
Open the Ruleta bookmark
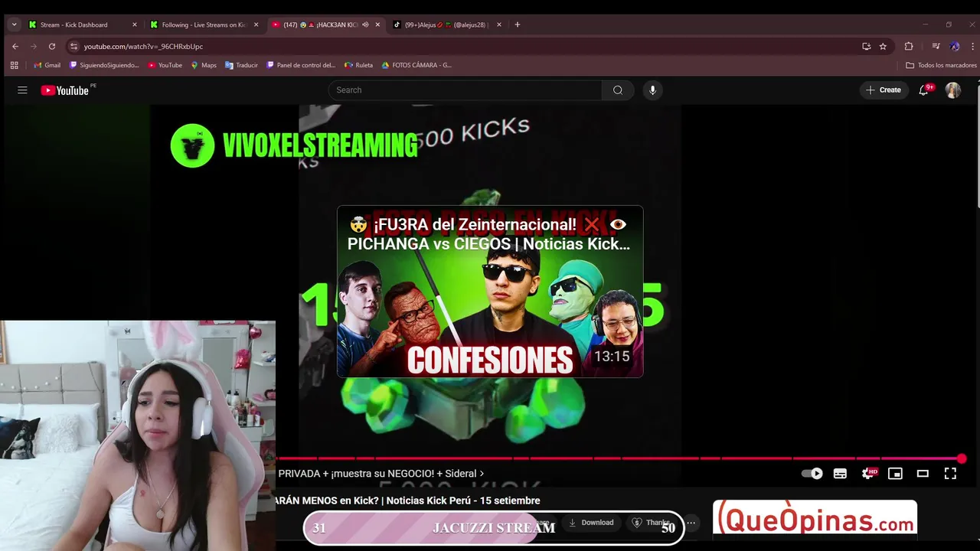coord(358,65)
